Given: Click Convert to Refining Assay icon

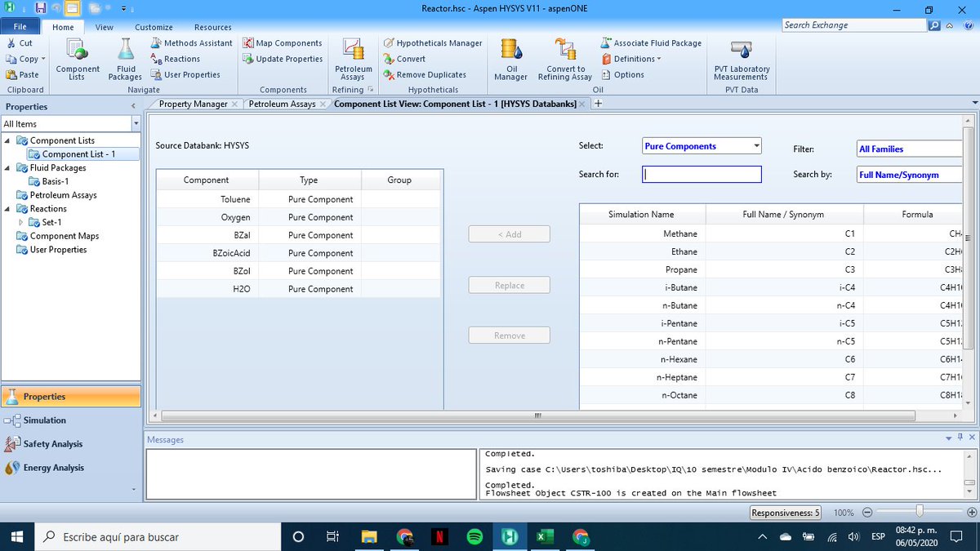Looking at the screenshot, I should [565, 59].
